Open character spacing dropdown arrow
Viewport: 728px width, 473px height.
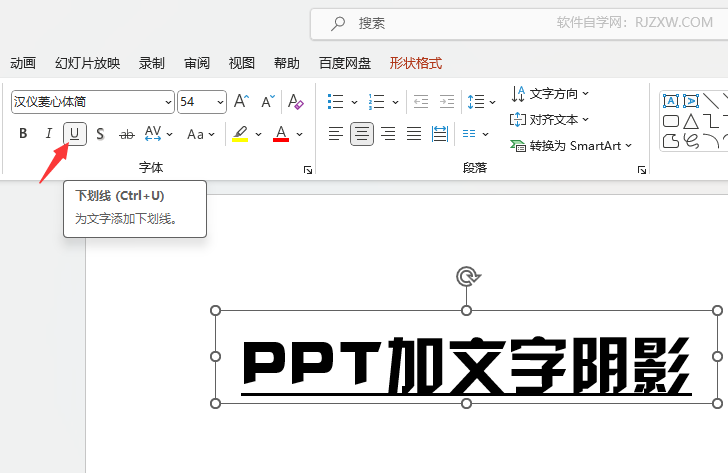(169, 134)
